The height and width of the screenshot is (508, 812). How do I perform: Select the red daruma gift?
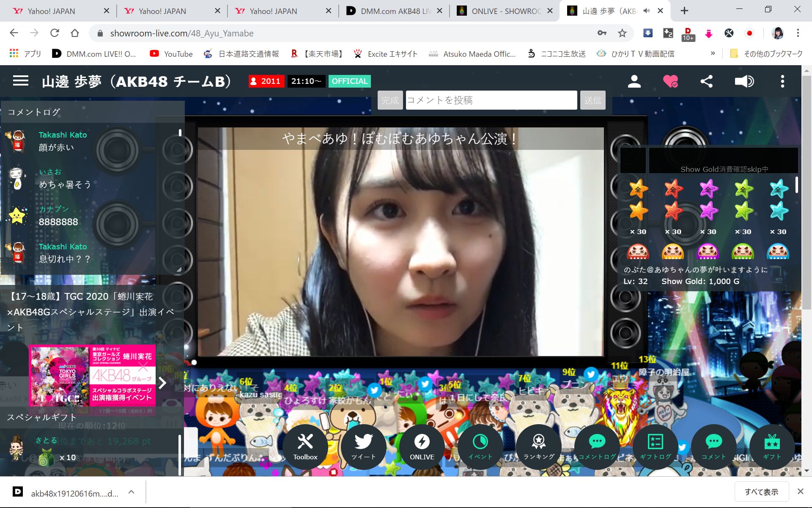(x=638, y=251)
